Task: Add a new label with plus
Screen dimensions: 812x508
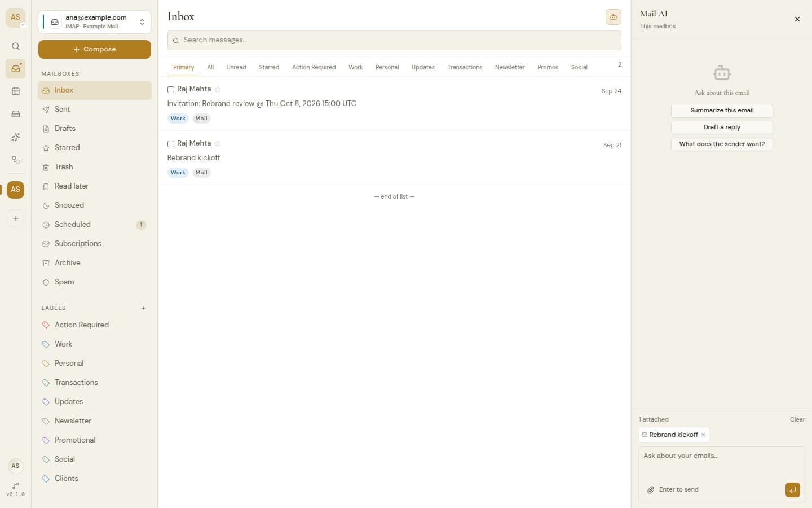Action: [143, 308]
